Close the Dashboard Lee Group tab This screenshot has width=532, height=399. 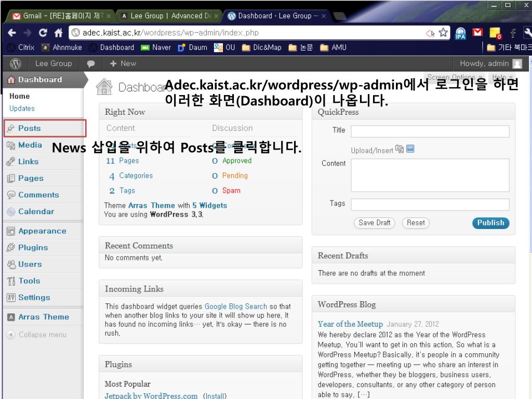coord(324,16)
